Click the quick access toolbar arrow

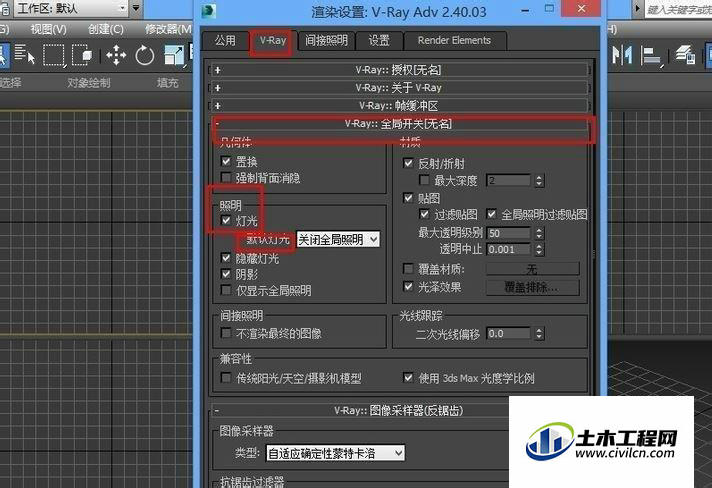136,8
